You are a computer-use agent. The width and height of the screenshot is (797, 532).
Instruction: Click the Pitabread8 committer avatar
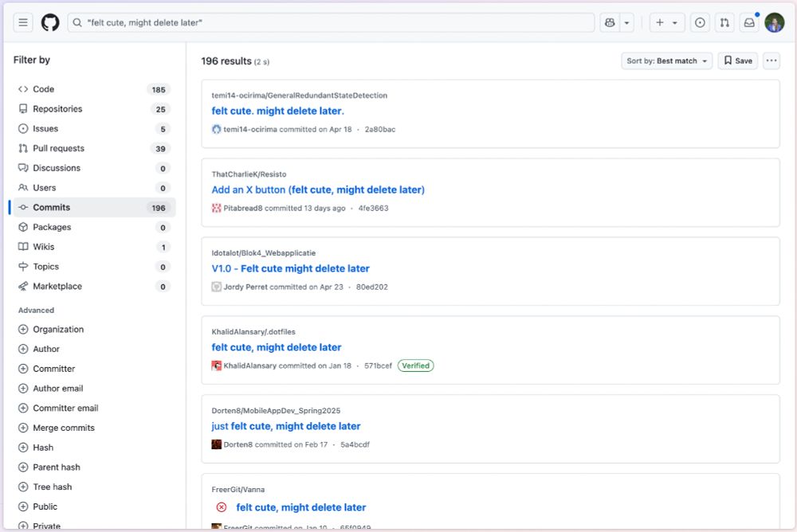(217, 208)
